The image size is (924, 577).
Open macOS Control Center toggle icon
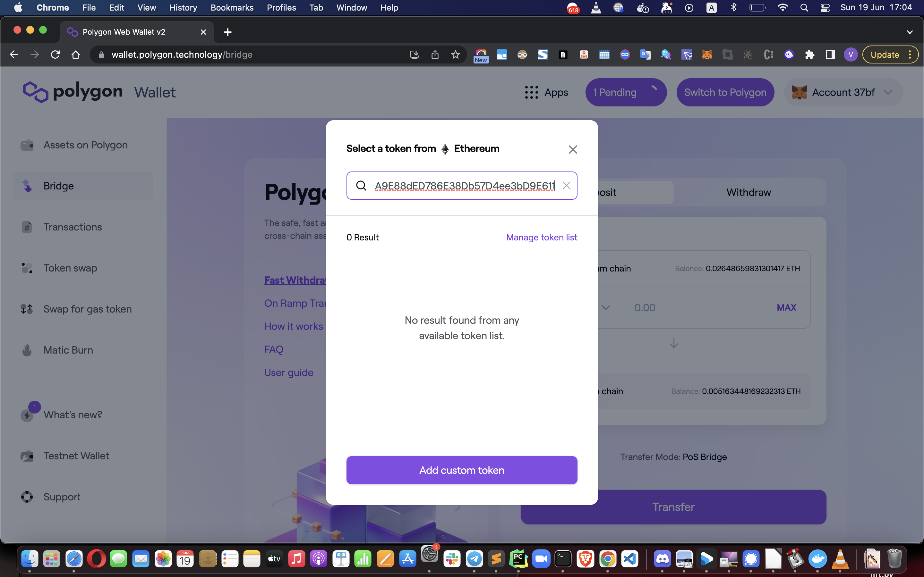[825, 8]
